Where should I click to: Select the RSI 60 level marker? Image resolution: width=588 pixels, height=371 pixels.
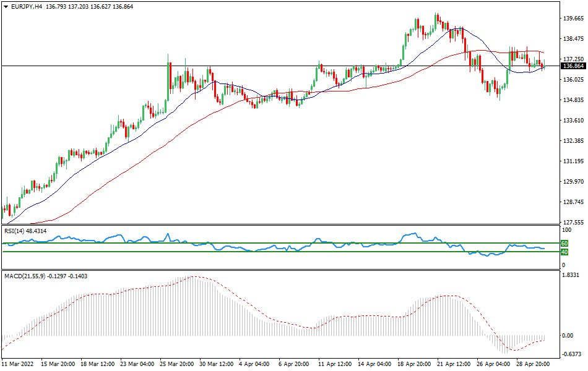[564, 244]
